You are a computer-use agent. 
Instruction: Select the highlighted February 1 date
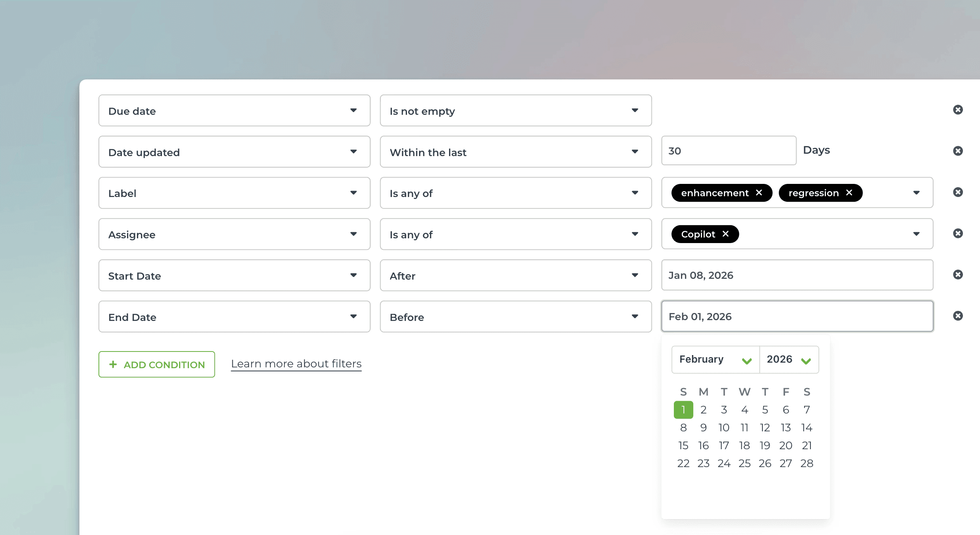(683, 409)
